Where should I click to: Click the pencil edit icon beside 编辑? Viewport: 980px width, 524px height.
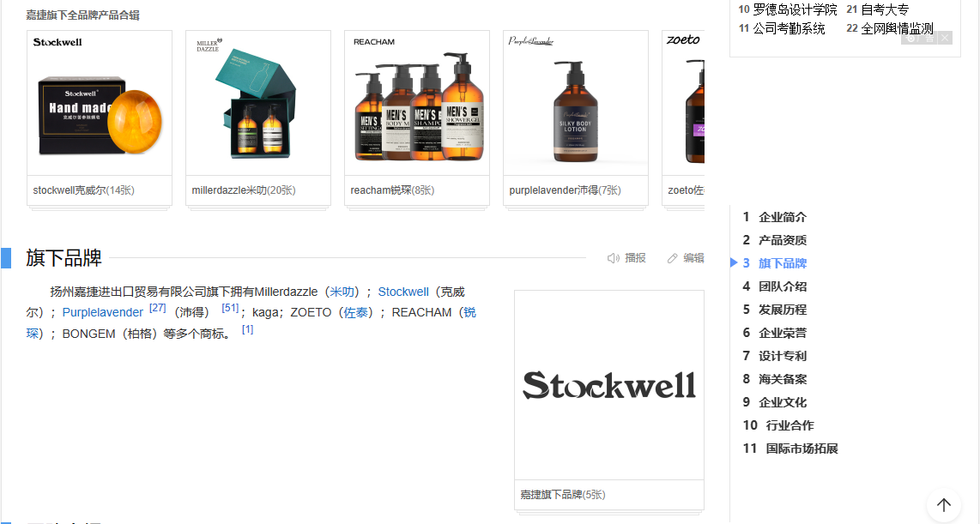coord(673,258)
